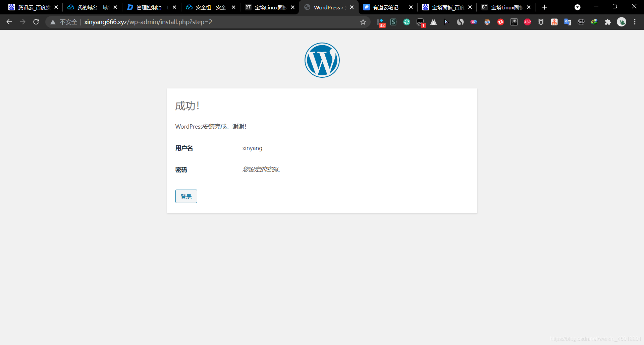Close the 有道云笔记 tab
This screenshot has width=644, height=345.
coord(411,7)
